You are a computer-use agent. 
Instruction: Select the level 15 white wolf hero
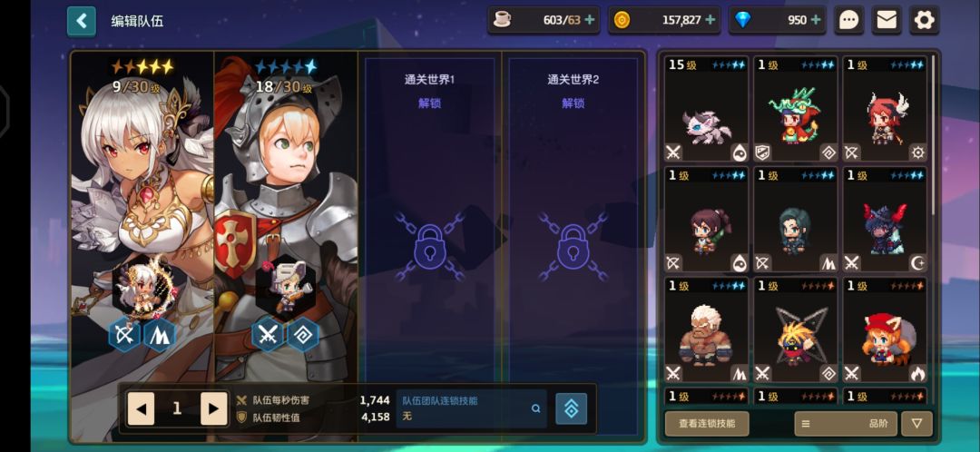[706, 110]
